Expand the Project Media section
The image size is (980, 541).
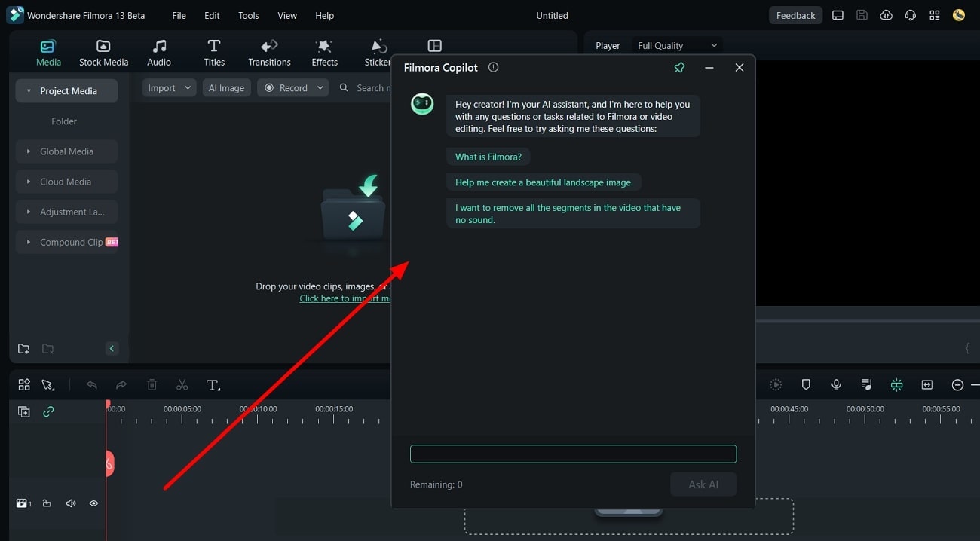point(66,90)
